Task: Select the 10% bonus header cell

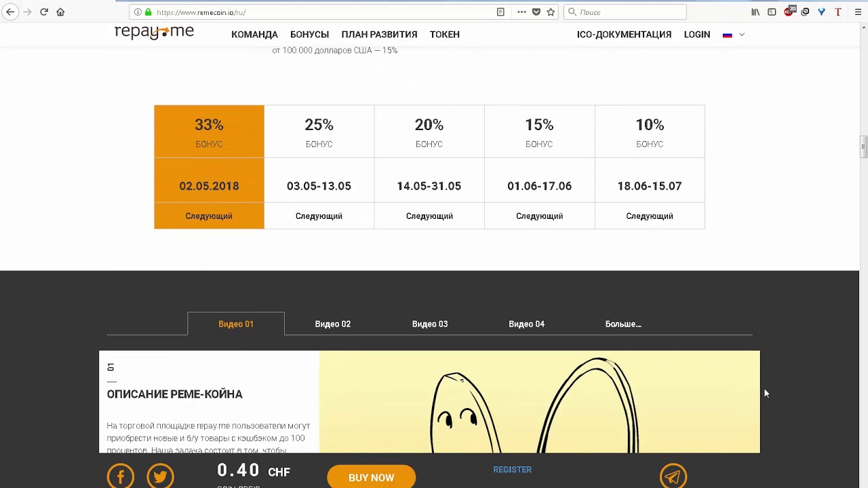Action: pos(650,131)
